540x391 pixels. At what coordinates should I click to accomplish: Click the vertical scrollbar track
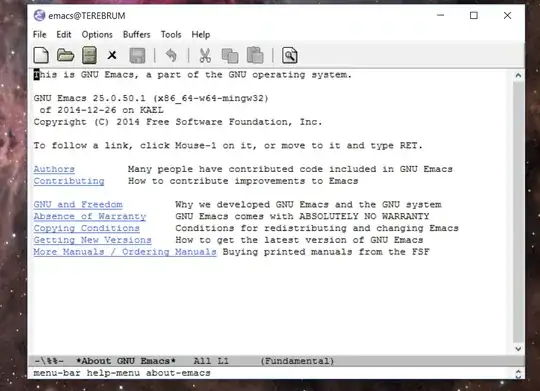click(x=518, y=212)
